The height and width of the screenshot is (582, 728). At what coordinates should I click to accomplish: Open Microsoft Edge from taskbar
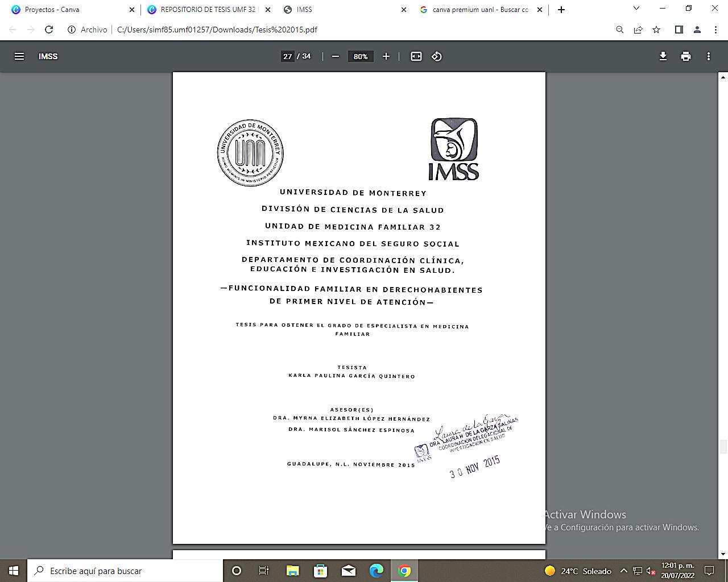(377, 571)
